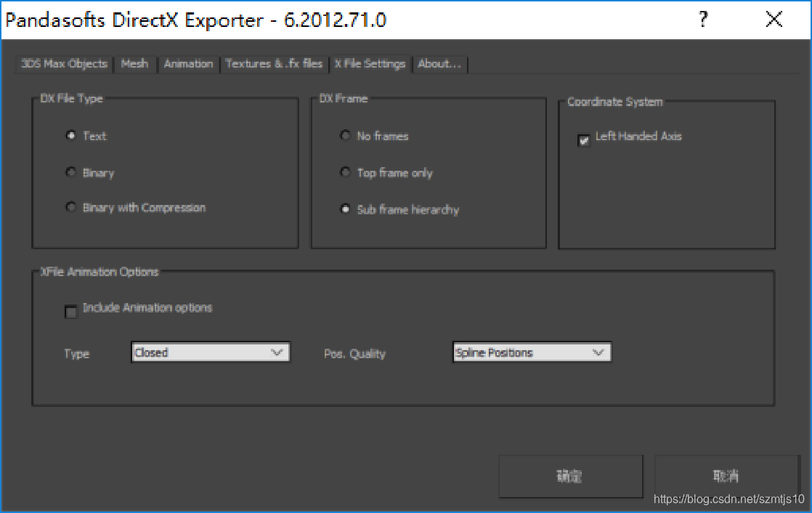
Task: Choose the Binary file type option
Action: tap(71, 172)
